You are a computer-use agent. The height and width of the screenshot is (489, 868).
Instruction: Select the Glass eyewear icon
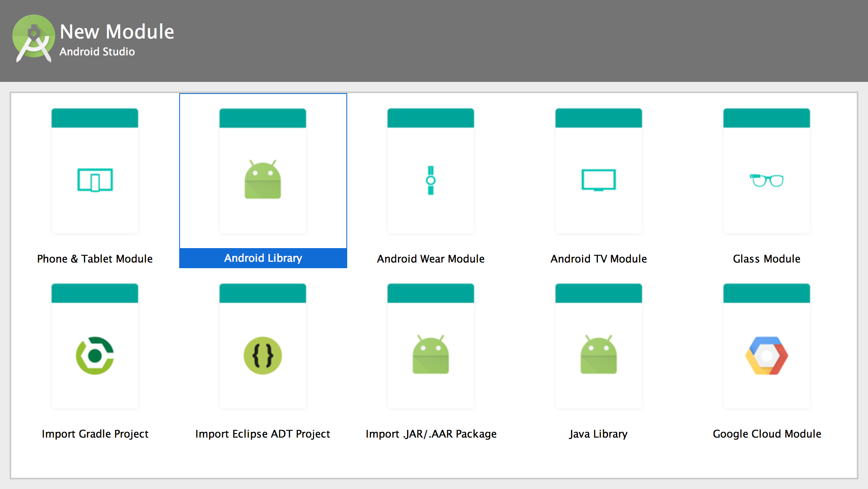tap(767, 180)
